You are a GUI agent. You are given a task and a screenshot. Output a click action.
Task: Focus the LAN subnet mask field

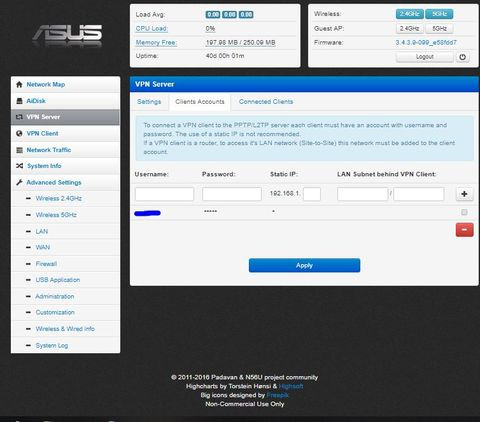[419, 194]
